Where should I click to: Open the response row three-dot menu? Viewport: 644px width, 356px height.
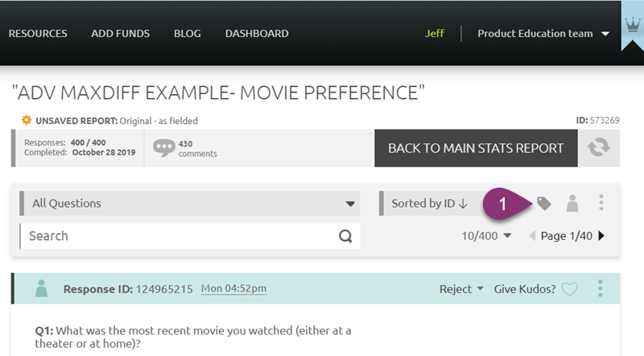pos(601,288)
